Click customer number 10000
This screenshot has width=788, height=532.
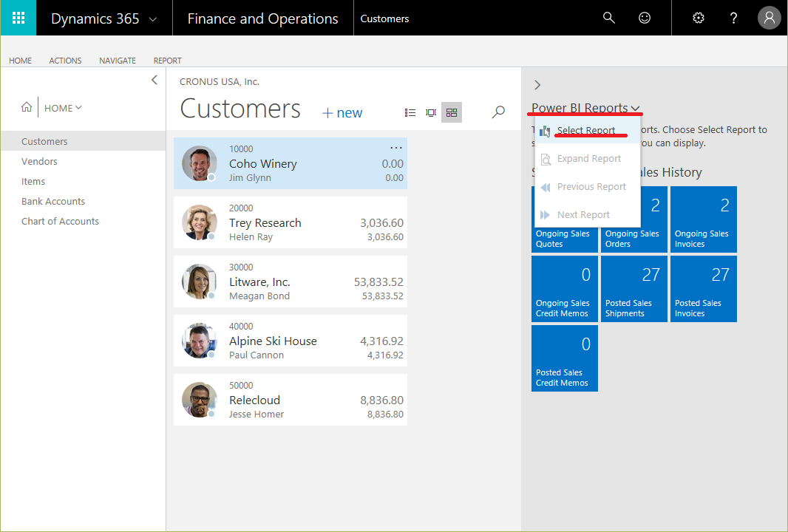pyautogui.click(x=241, y=149)
